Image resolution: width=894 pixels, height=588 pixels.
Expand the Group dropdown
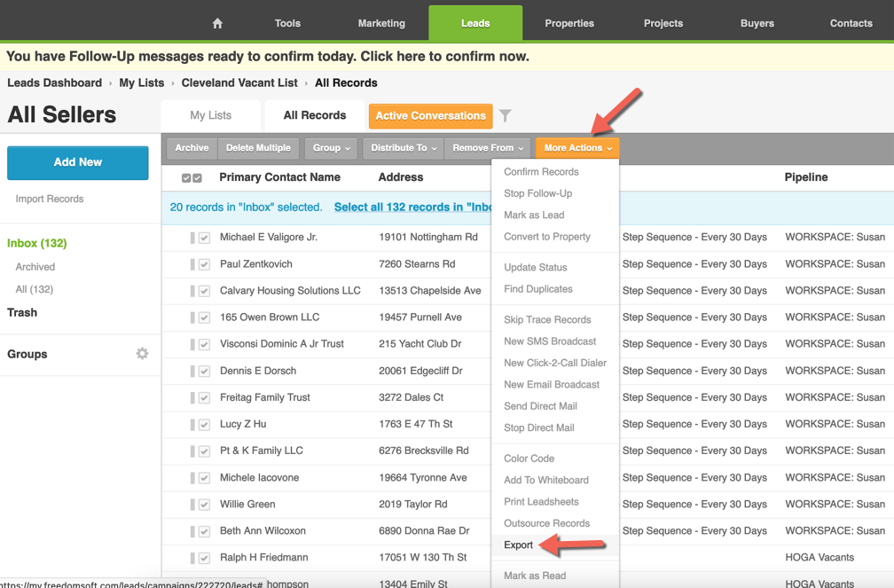click(332, 148)
